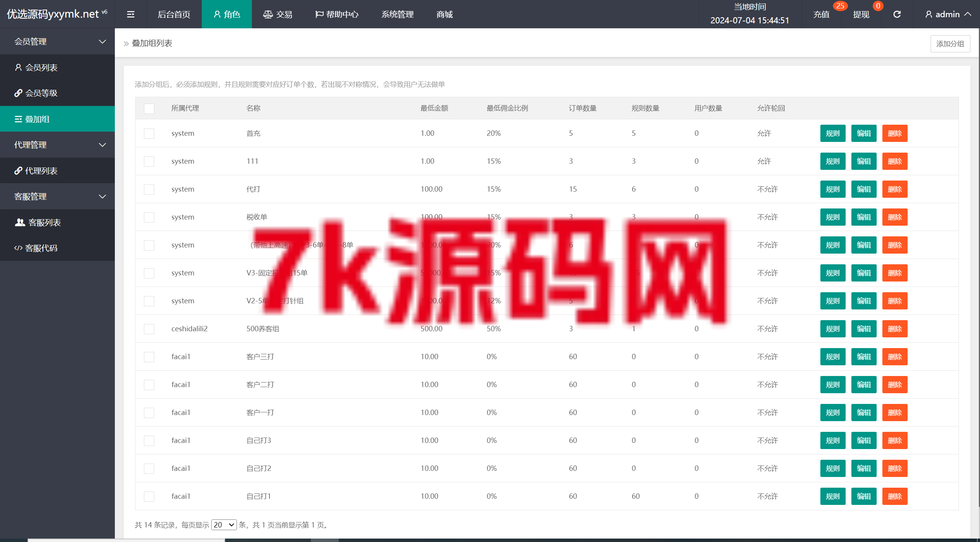Click the 提现 badge showing 0
Image resolution: width=980 pixels, height=542 pixels.
coord(878,6)
